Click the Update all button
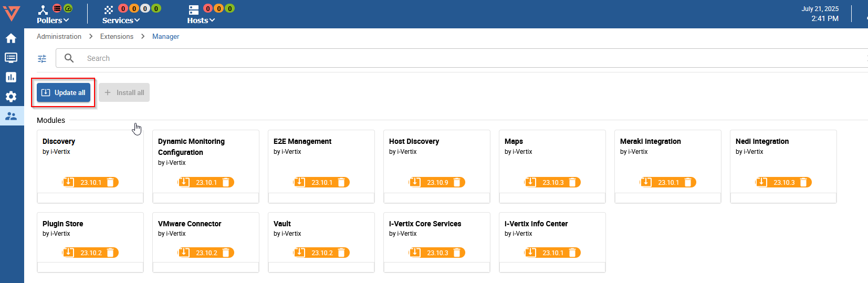Screen dimensions: 868x283 (64, 92)
